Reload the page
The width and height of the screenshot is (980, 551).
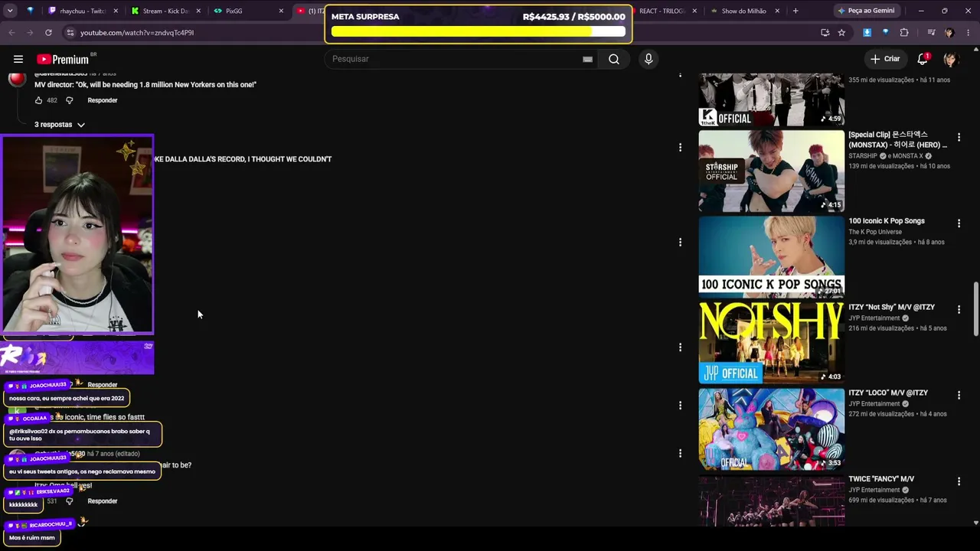click(48, 33)
